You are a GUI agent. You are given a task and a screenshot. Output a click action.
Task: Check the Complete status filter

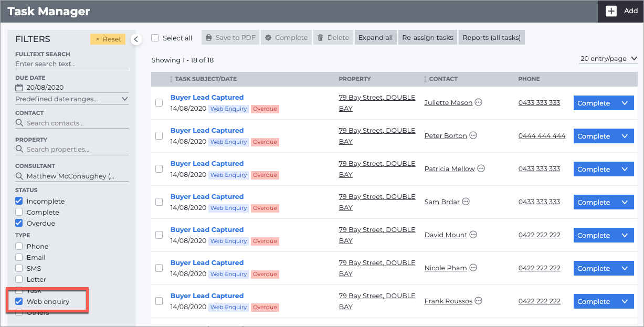pyautogui.click(x=19, y=212)
